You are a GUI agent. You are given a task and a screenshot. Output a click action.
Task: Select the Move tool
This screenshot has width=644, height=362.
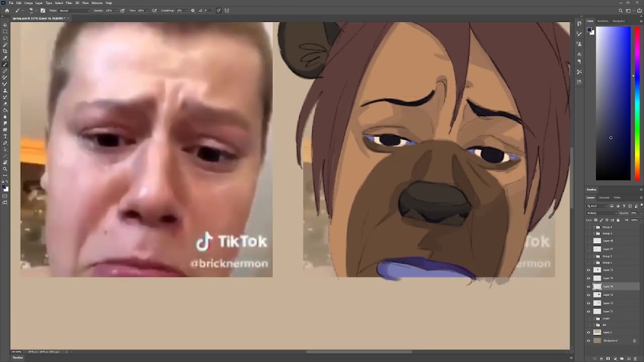coord(5,25)
